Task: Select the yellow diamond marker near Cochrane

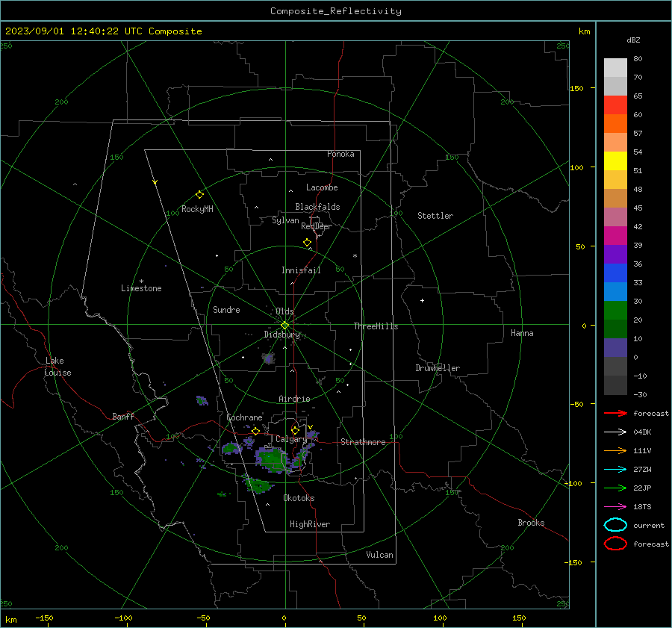Action: (256, 431)
